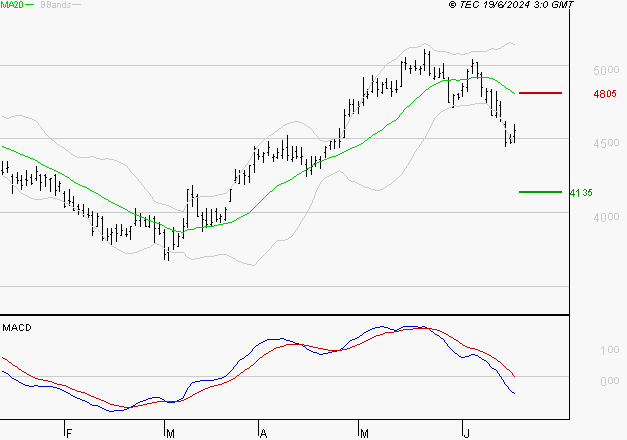Click the TEC 19/6/2024 copyright text
Image resolution: width=627 pixels, height=440 pixels.
(511, 4)
